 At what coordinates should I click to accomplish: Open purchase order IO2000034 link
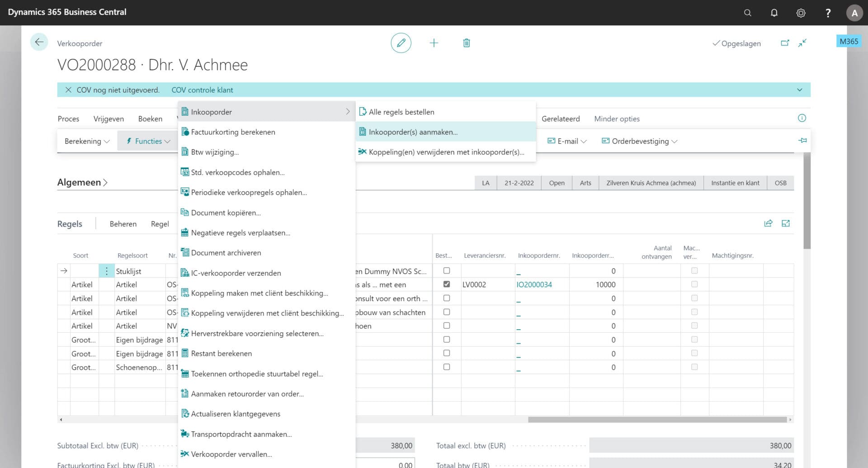tap(534, 284)
